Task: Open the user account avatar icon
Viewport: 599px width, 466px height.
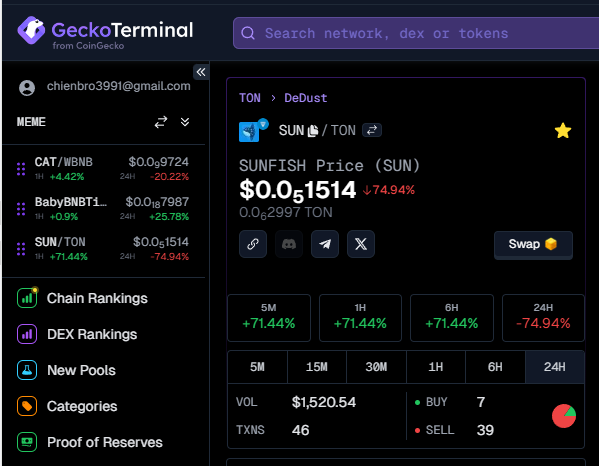Action: [x=27, y=88]
